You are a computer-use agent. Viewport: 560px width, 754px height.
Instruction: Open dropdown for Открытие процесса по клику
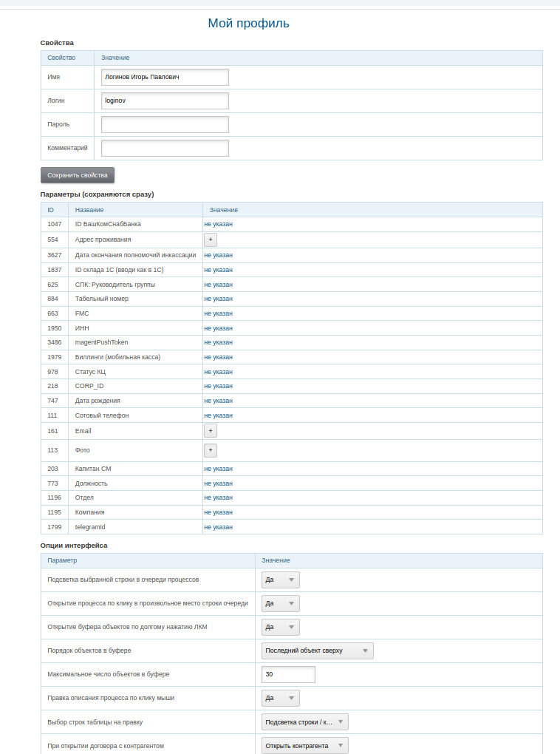[281, 603]
